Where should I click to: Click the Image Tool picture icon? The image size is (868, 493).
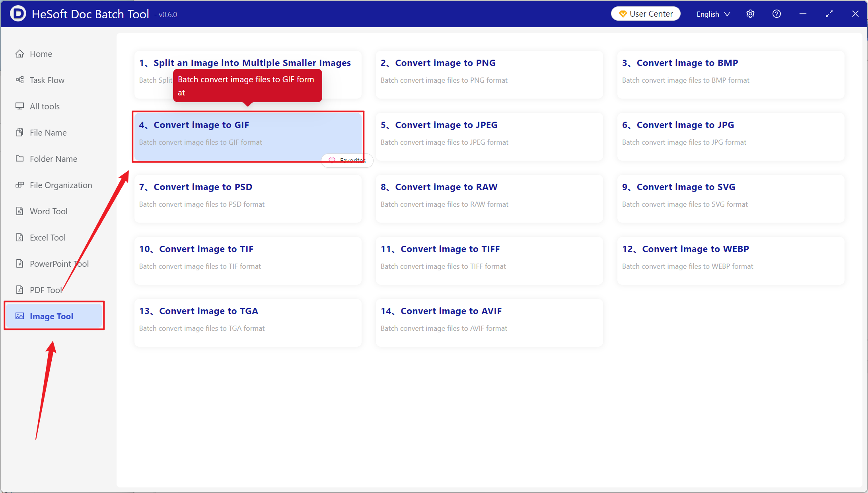click(19, 316)
